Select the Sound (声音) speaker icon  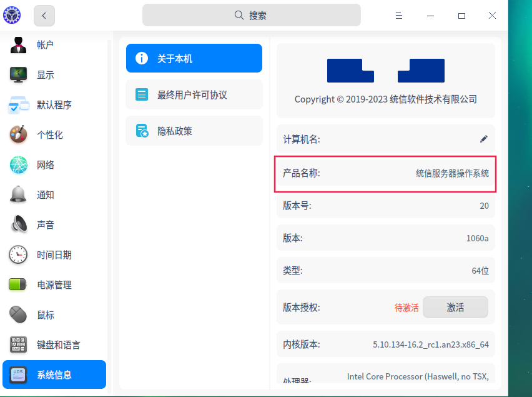[x=18, y=225]
